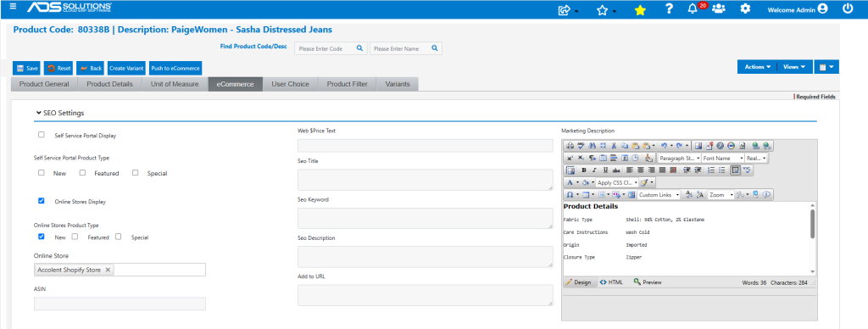868x329 pixels.
Task: Switch to Unit of Measure tab
Action: click(x=175, y=84)
